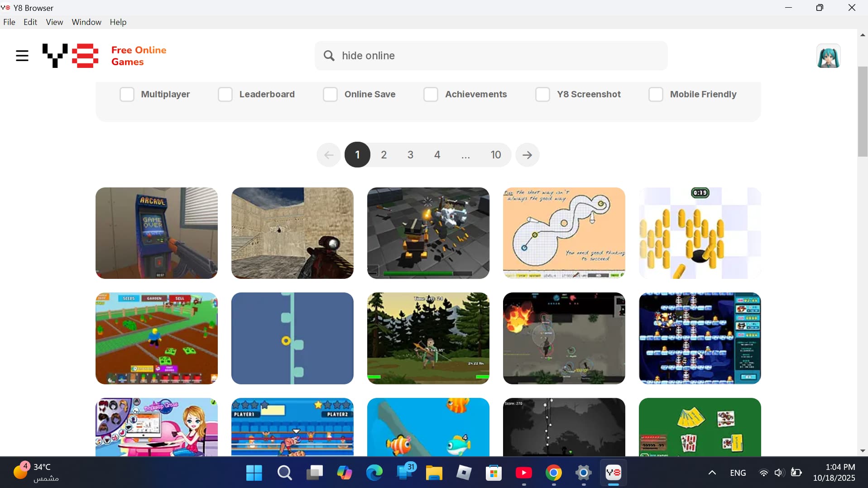Viewport: 868px width, 488px height.
Task: Open Google Chrome from the taskbar
Action: (553, 473)
